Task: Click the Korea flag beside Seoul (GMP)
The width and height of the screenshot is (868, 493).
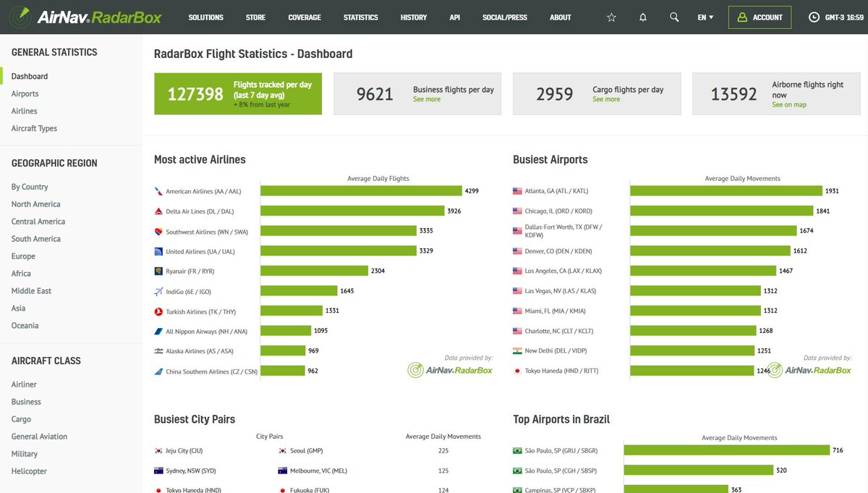Action: click(x=283, y=450)
